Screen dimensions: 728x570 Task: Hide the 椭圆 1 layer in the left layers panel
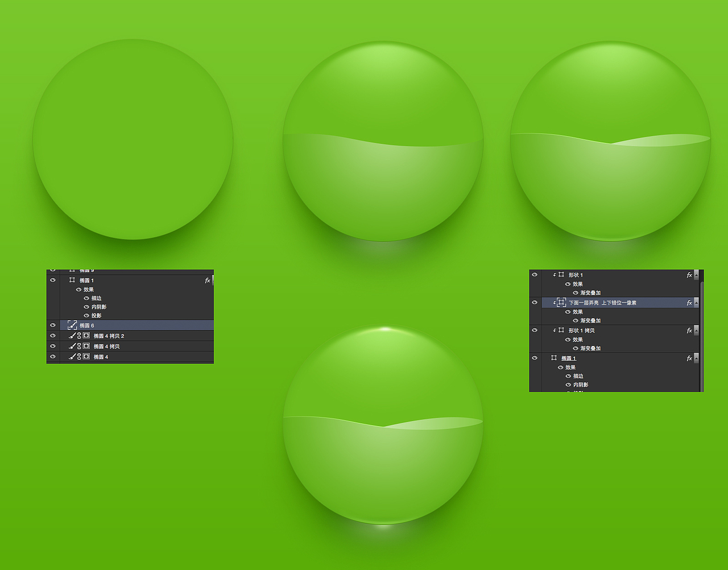click(x=53, y=280)
